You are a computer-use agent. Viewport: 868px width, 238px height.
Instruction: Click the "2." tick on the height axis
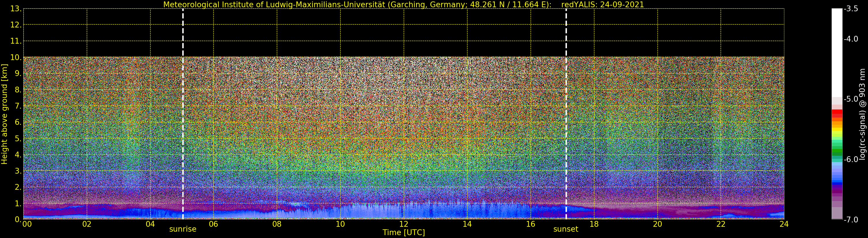[x=18, y=187]
